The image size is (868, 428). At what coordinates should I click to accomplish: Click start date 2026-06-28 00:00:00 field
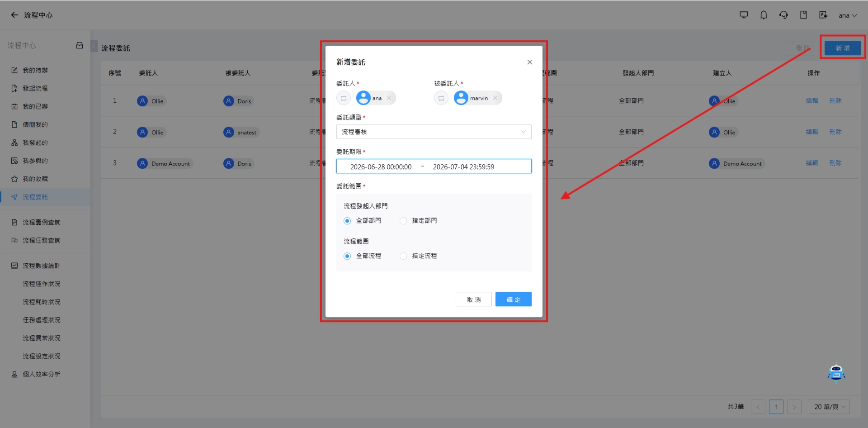(x=381, y=166)
